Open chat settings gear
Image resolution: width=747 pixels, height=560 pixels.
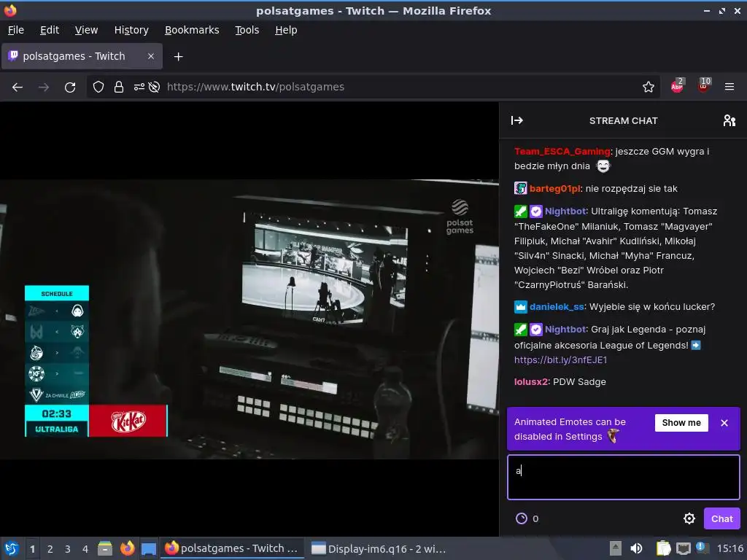[x=689, y=518]
